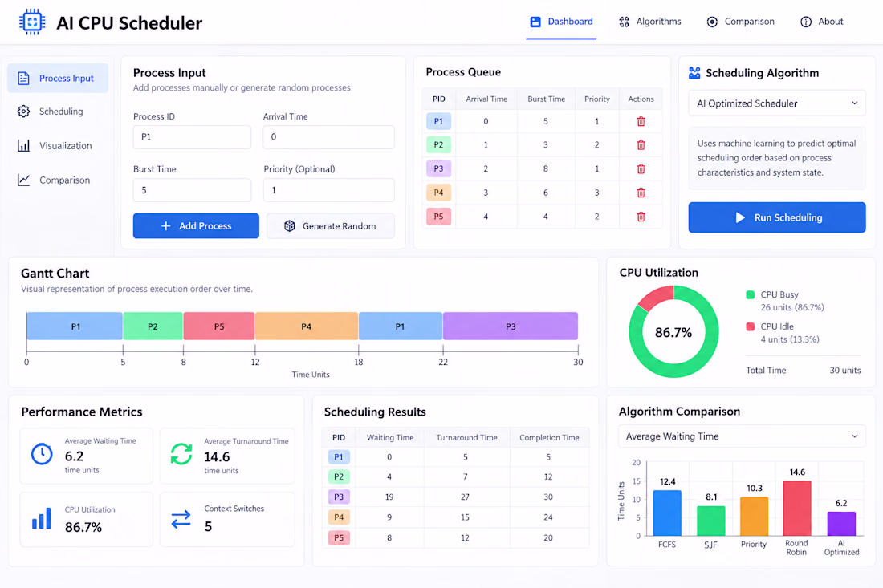This screenshot has width=883, height=588.
Task: Click the trash icon for P4
Action: click(x=641, y=193)
